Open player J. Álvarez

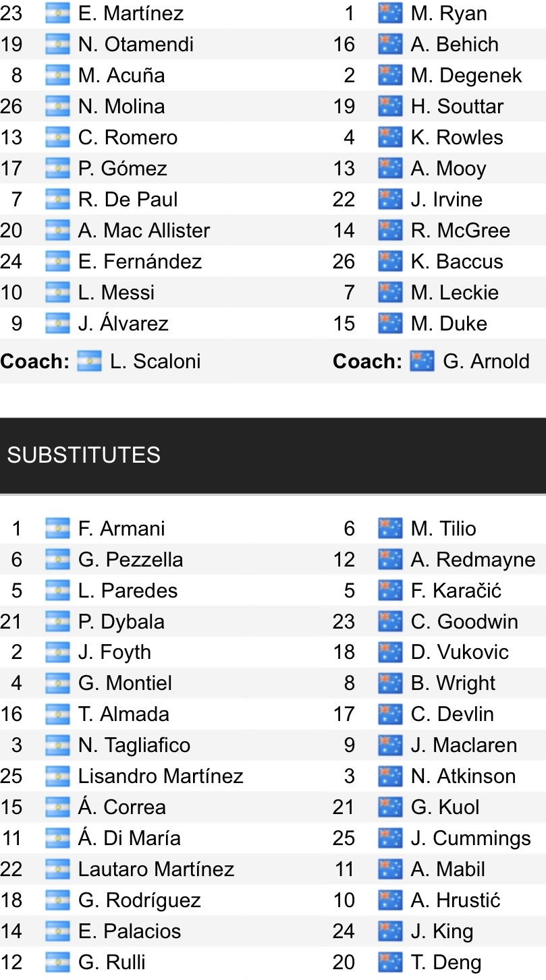[124, 324]
